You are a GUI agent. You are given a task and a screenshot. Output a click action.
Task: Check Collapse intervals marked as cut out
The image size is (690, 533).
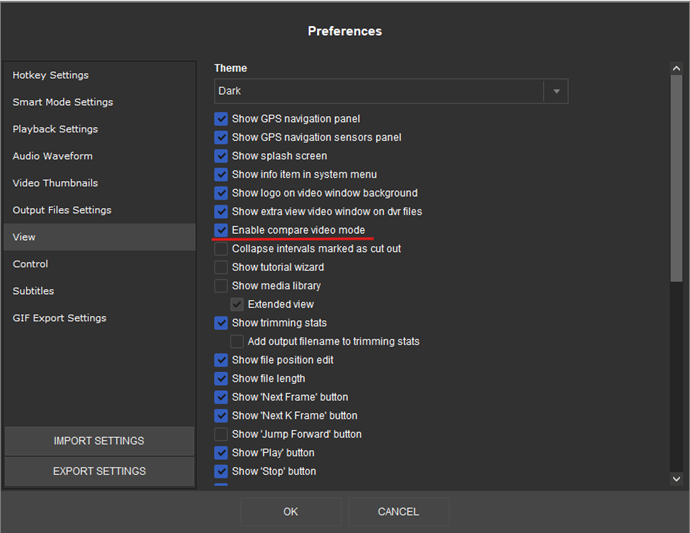click(x=221, y=249)
